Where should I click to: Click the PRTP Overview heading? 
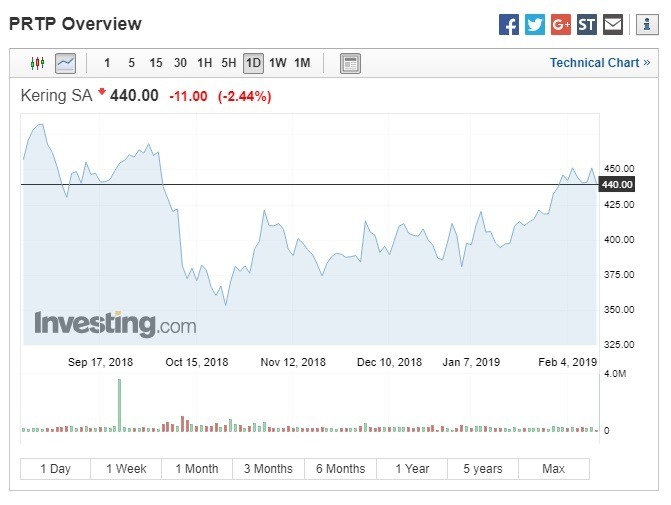tap(75, 24)
